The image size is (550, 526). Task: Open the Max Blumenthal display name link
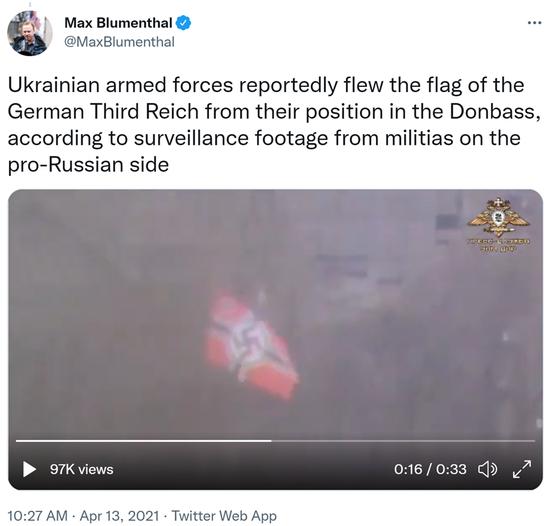coord(118,23)
